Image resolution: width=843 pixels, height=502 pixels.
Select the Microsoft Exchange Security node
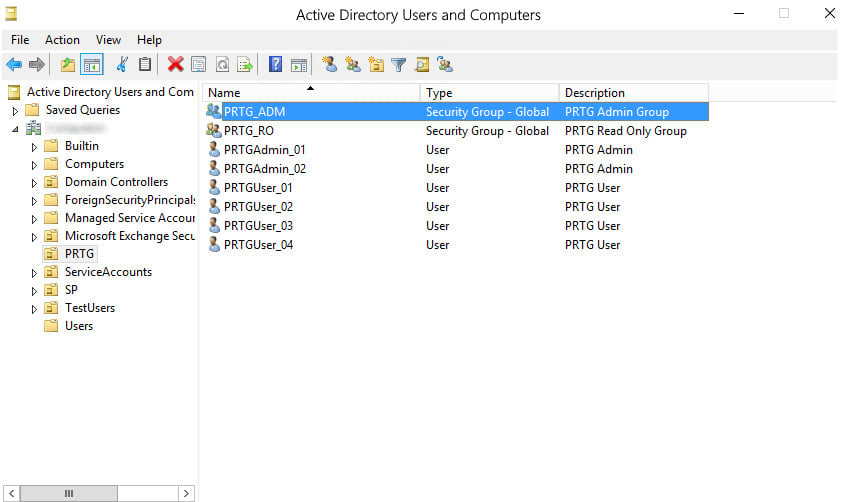[x=130, y=235]
